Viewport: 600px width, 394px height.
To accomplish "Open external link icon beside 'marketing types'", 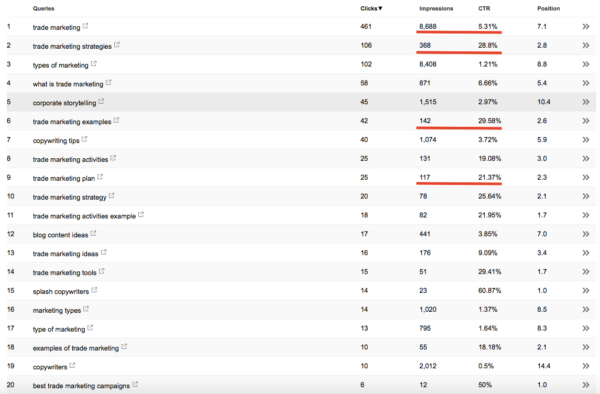I will tap(86, 309).
